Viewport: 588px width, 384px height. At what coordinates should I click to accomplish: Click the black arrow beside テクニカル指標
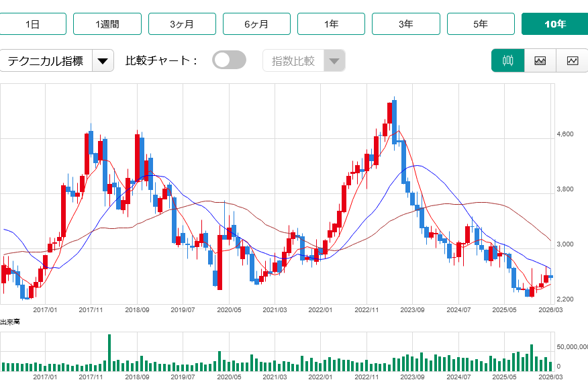[102, 61]
